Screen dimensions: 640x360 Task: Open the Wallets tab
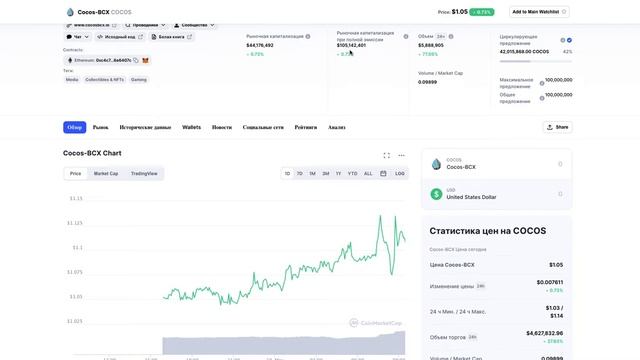191,127
